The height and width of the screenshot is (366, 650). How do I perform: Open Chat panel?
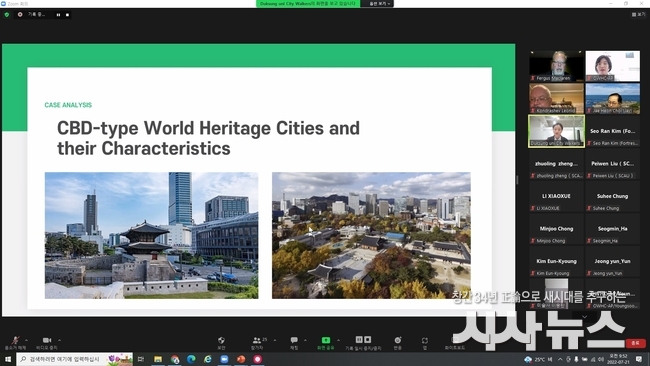[294, 342]
